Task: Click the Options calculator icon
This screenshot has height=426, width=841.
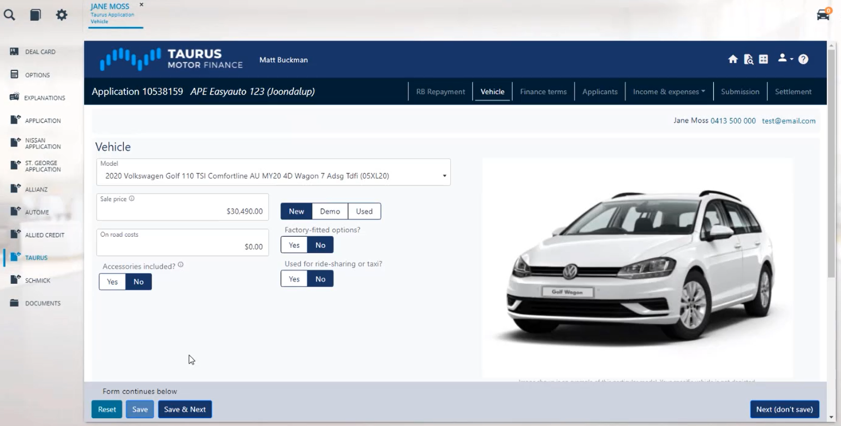Action: (14, 75)
